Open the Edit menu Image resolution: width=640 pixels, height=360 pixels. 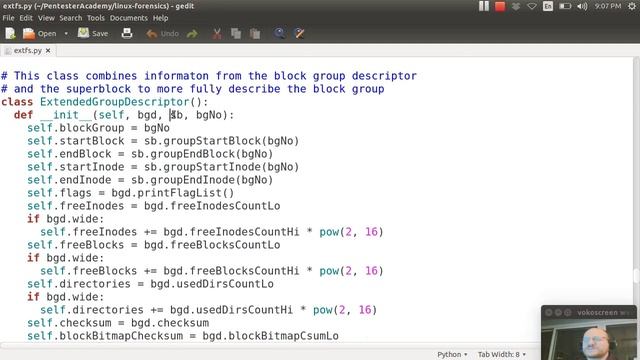click(26, 18)
